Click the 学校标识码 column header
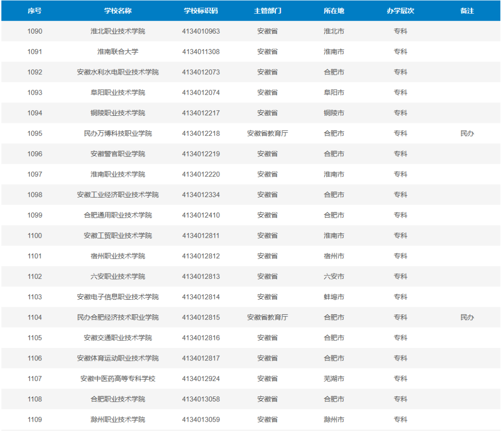504x431 pixels. coord(201,11)
